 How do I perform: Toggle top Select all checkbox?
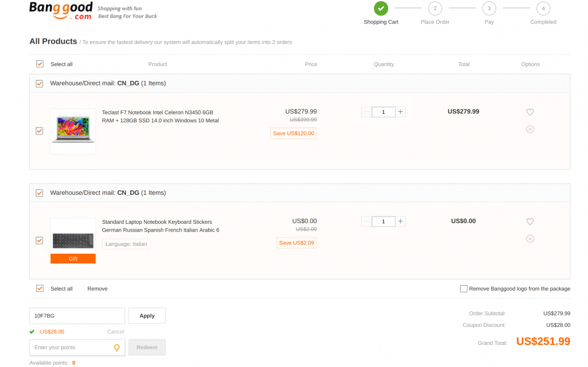[40, 64]
